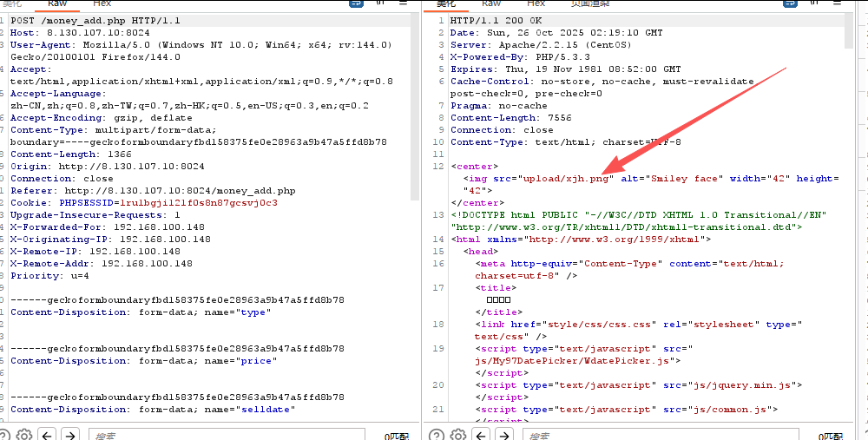Click the response Connection close header

502,130
